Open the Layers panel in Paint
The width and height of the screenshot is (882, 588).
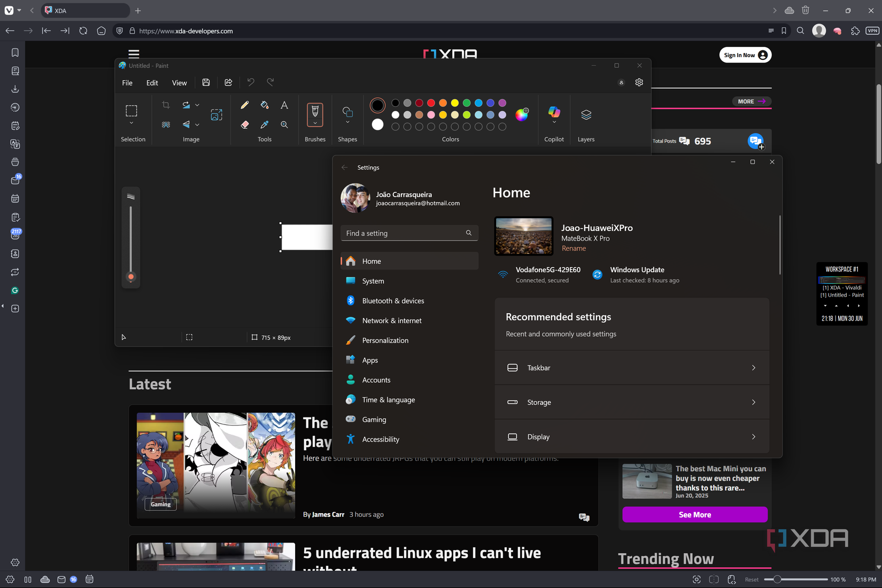point(586,114)
